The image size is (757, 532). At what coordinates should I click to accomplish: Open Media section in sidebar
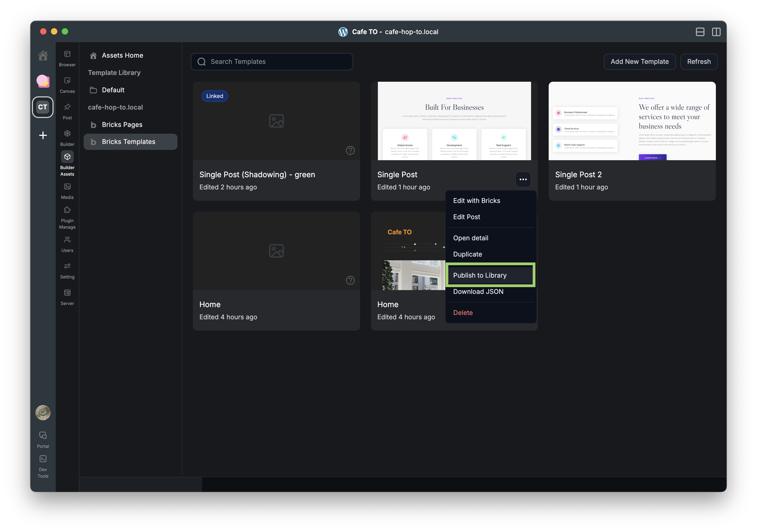coord(67,187)
